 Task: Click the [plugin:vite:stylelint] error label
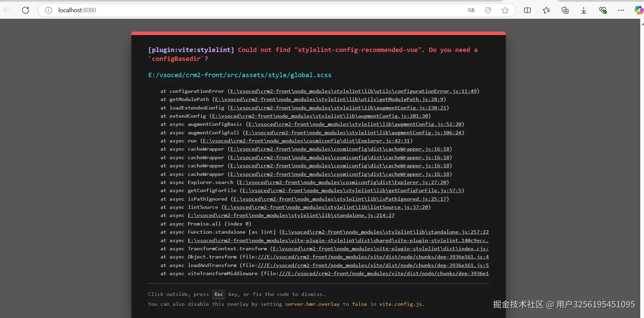pos(191,50)
